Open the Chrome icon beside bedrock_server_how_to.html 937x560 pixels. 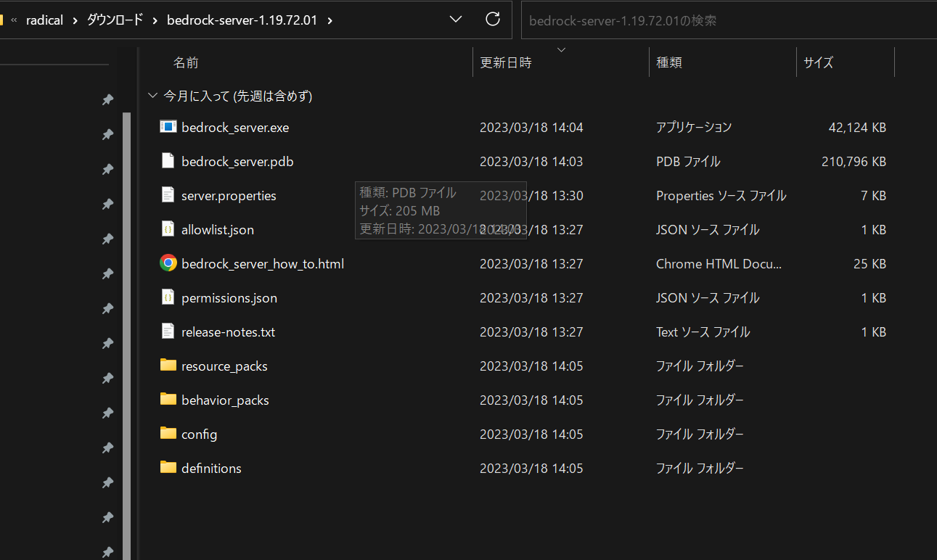click(x=168, y=263)
